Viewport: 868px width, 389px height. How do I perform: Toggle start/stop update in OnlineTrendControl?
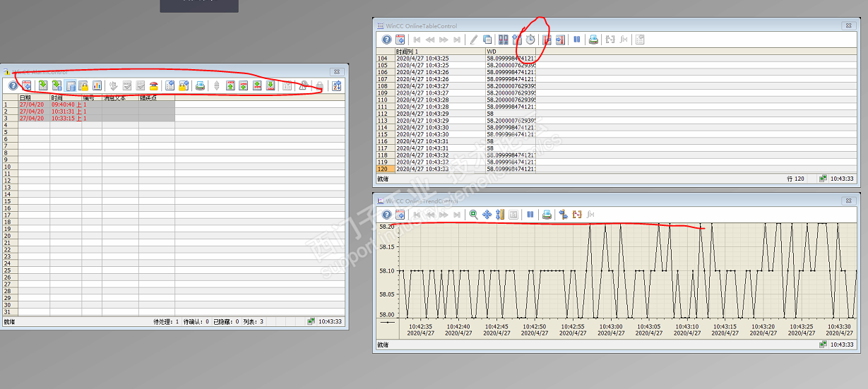coord(530,215)
